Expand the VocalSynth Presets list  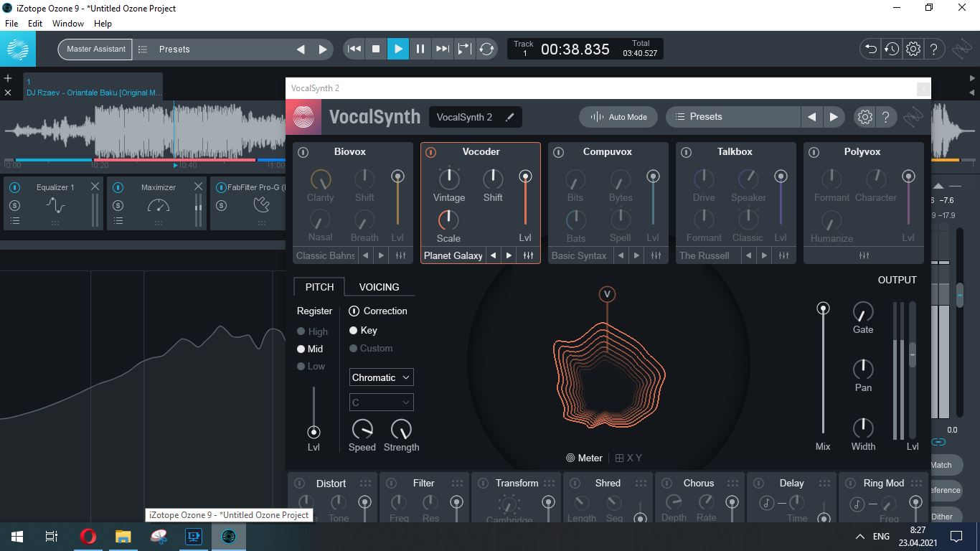732,116
